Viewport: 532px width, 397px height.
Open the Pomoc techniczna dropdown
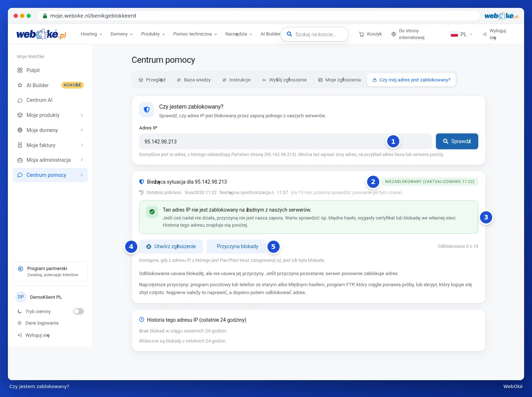pos(195,34)
